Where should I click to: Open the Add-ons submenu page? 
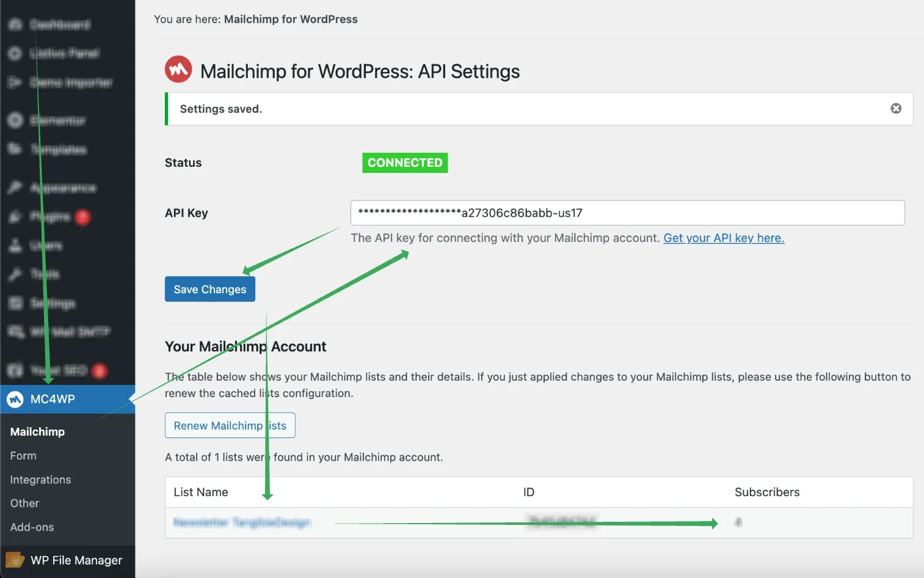click(x=32, y=527)
